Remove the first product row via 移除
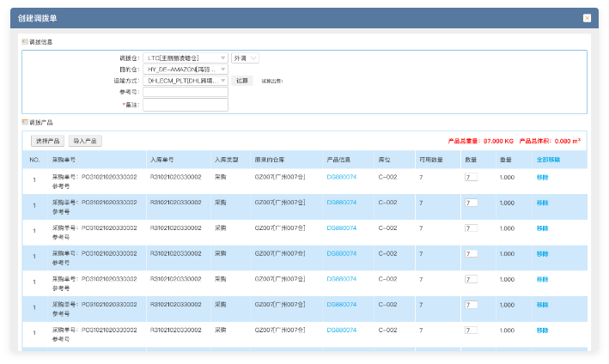 [542, 178]
